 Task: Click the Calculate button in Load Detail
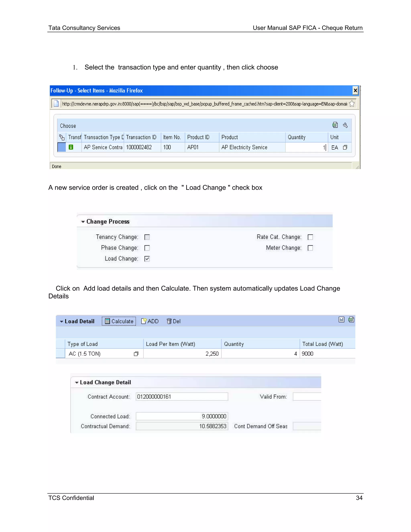(119, 321)
